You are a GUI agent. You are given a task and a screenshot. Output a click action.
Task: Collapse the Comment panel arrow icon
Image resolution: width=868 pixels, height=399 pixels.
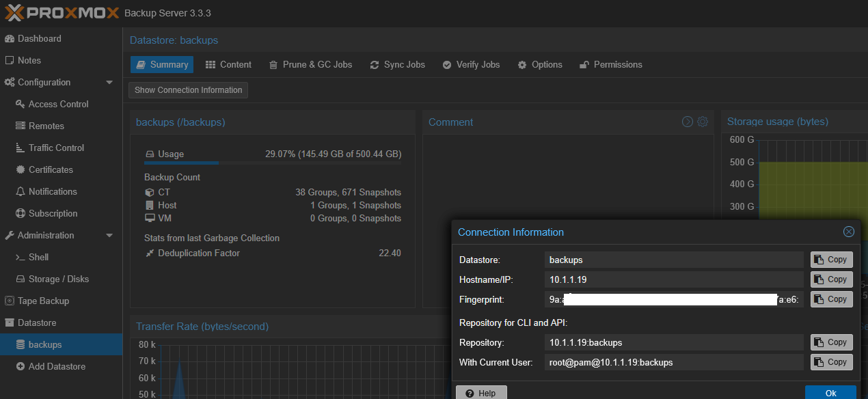coord(688,122)
